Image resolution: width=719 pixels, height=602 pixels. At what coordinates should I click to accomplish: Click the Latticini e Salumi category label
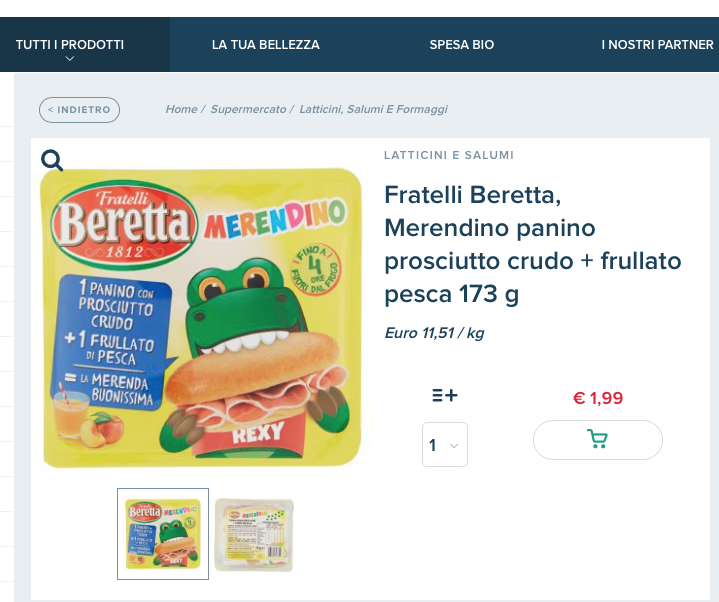[x=449, y=155]
